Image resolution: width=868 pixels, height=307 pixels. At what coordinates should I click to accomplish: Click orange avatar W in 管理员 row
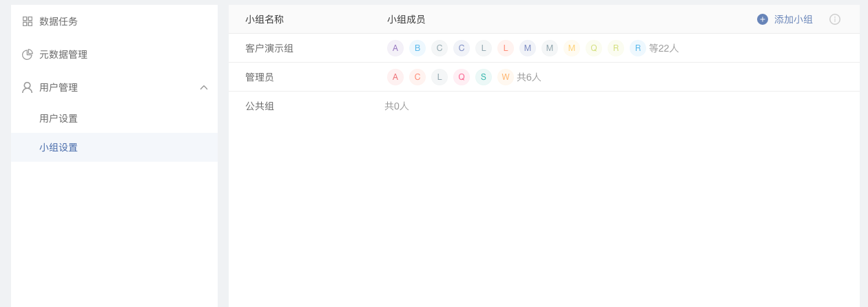click(x=506, y=77)
